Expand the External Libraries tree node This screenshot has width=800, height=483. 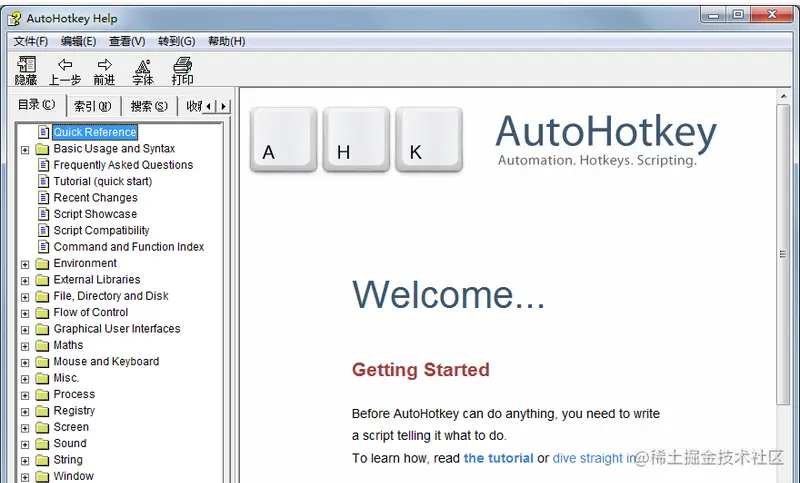tap(25, 281)
